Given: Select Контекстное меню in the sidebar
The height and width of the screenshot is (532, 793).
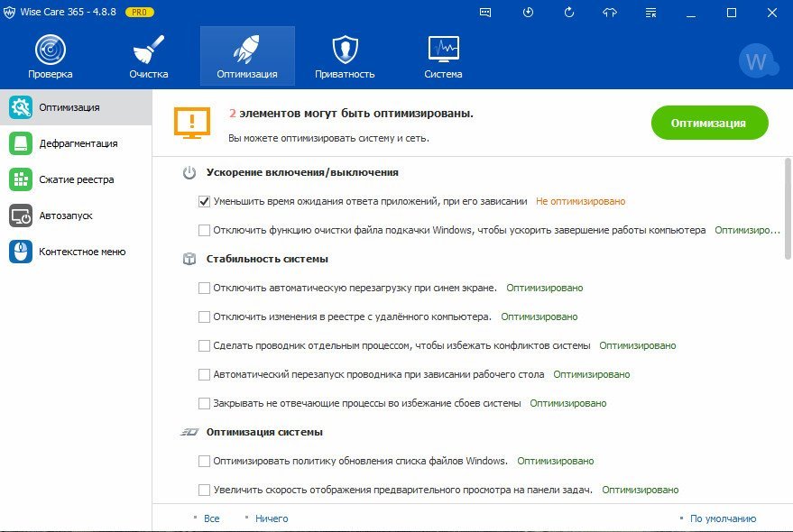Looking at the screenshot, I should pos(76,252).
